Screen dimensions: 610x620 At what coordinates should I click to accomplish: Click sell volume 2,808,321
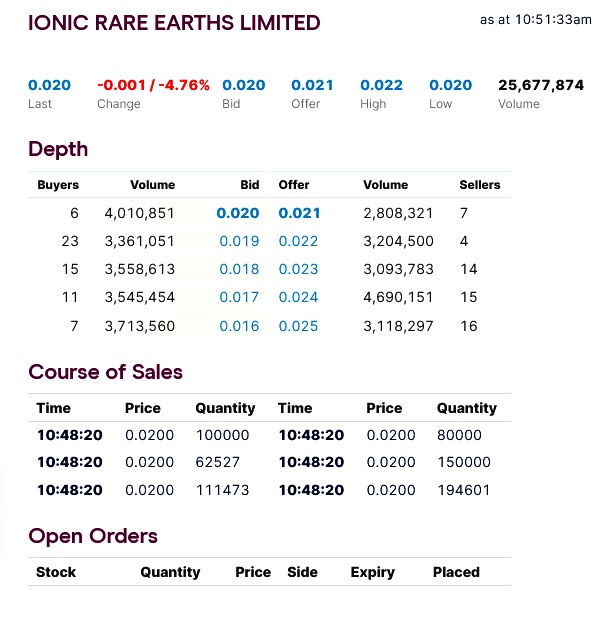click(398, 214)
